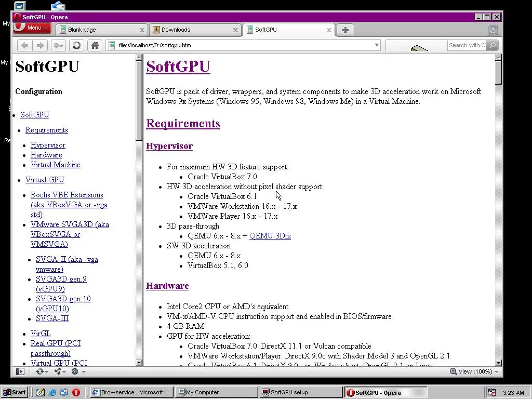Switch to My Computer taskbar window
This screenshot has width=532, height=399.
tap(217, 393)
